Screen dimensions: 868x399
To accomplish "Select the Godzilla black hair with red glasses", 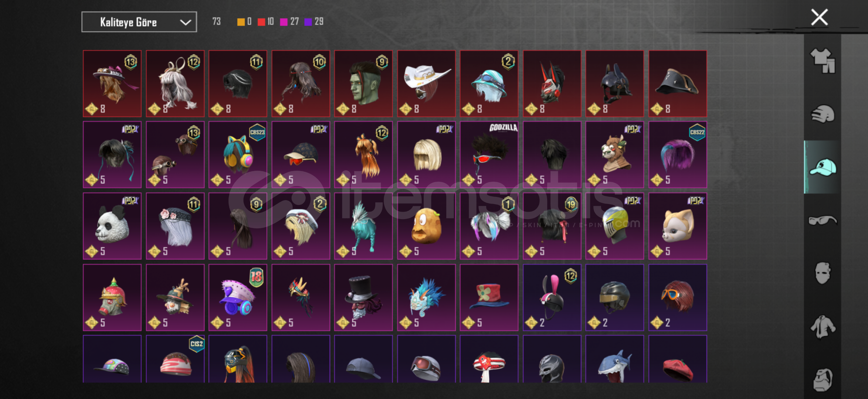I will [x=489, y=155].
